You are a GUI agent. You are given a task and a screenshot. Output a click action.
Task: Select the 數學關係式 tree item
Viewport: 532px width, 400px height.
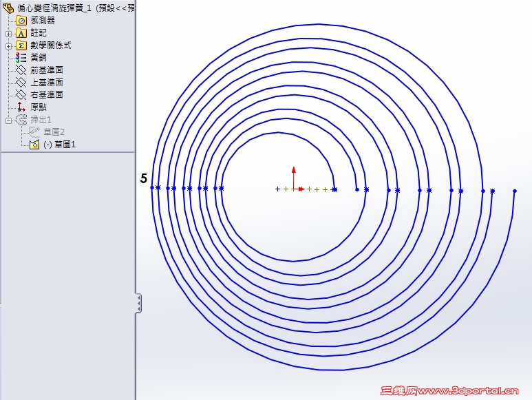pos(51,45)
